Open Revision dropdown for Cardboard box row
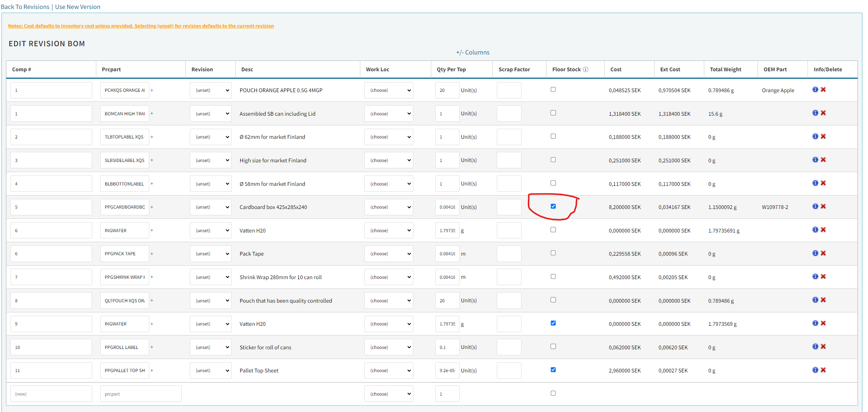Screen dimensions: 868x412 (211, 207)
